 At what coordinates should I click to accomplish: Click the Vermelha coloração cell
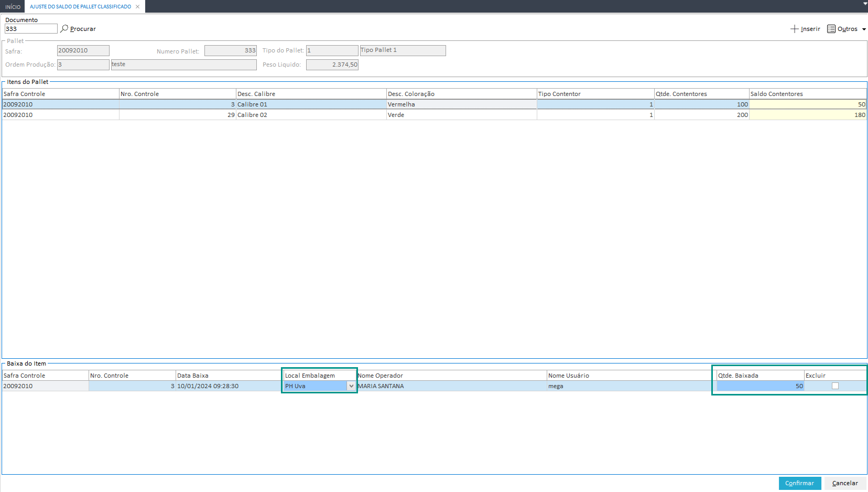462,104
